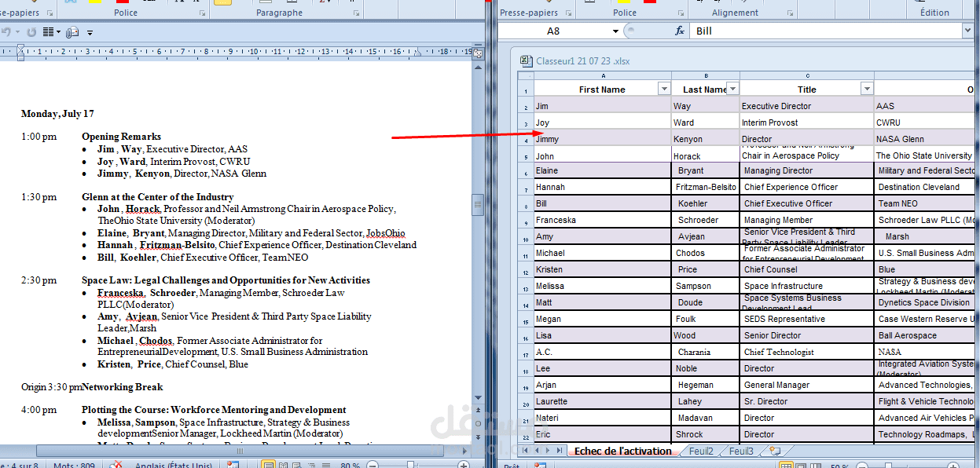Go to previous sheet with tab navigation arrow
This screenshot has width=980, height=468.
537,452
